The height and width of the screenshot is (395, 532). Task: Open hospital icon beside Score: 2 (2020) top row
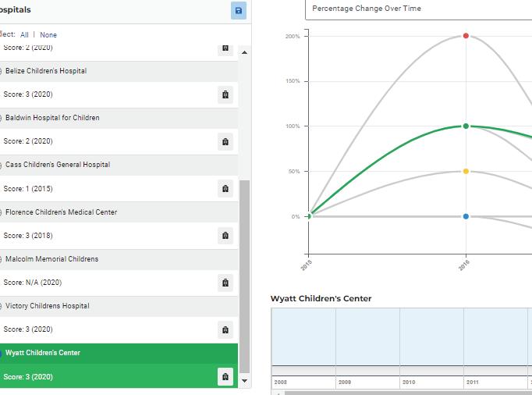tap(225, 48)
